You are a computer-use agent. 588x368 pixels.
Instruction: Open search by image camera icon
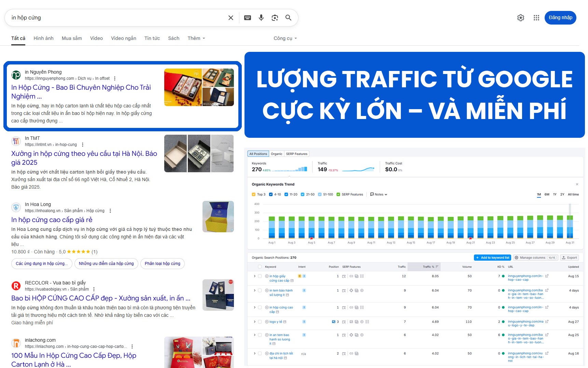275,18
